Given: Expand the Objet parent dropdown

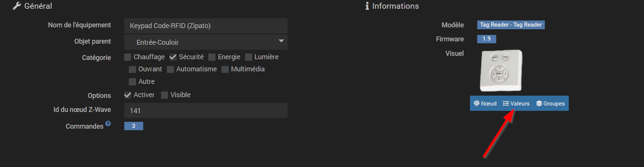Looking at the screenshot, I should tap(206, 42).
